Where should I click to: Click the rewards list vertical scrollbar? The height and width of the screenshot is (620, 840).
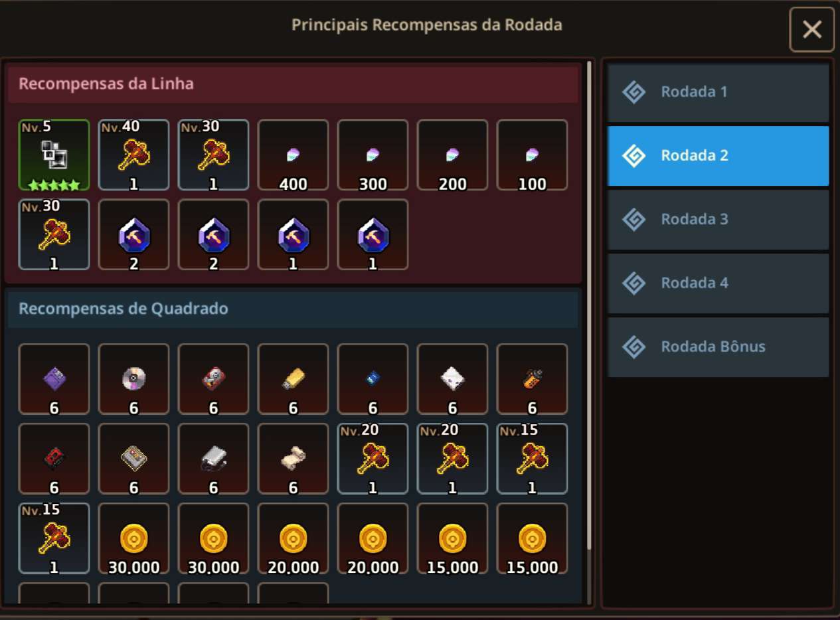click(589, 305)
